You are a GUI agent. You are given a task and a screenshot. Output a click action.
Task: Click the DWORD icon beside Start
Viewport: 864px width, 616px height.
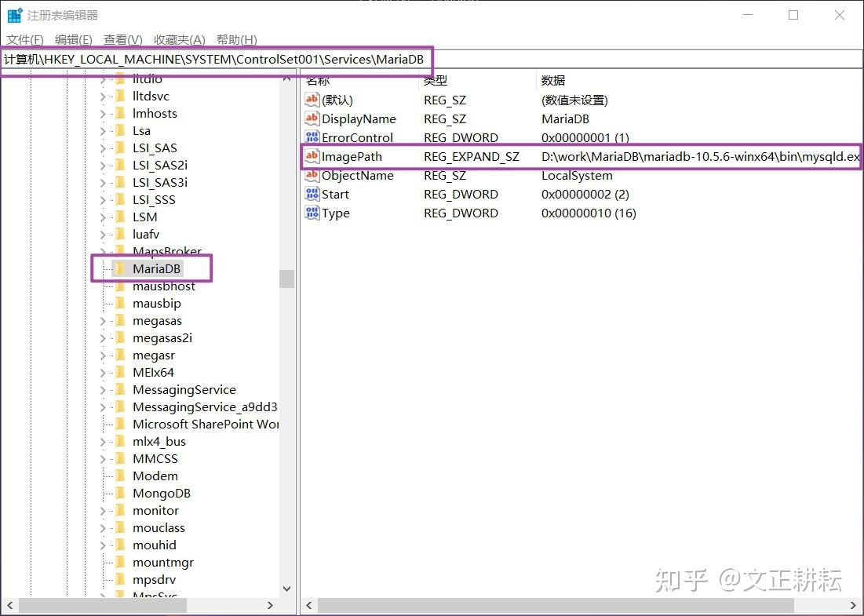(312, 194)
